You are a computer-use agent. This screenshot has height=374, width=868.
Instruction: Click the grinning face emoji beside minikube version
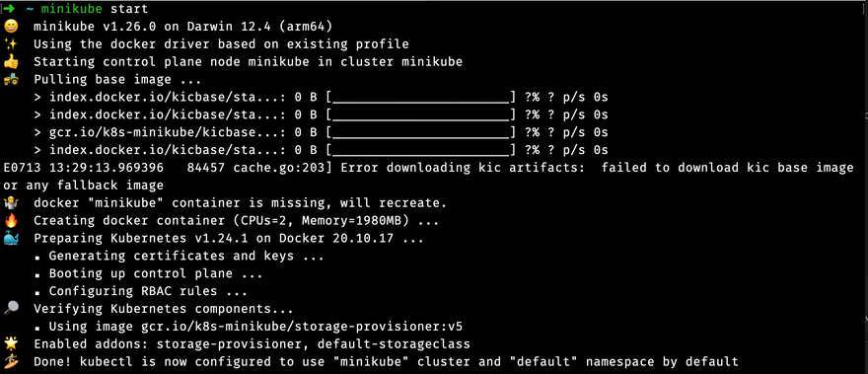coord(11,27)
